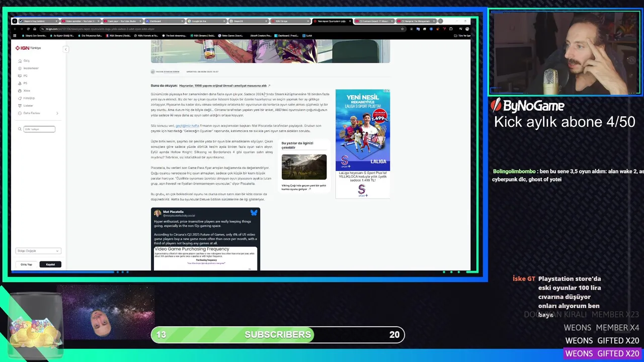Open the Viking Çağı related article thumbnail
The width and height of the screenshot is (644, 362).
tap(304, 167)
